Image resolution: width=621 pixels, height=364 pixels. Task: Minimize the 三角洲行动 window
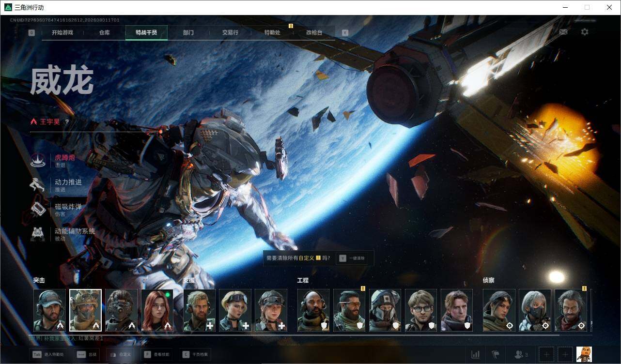click(x=565, y=7)
